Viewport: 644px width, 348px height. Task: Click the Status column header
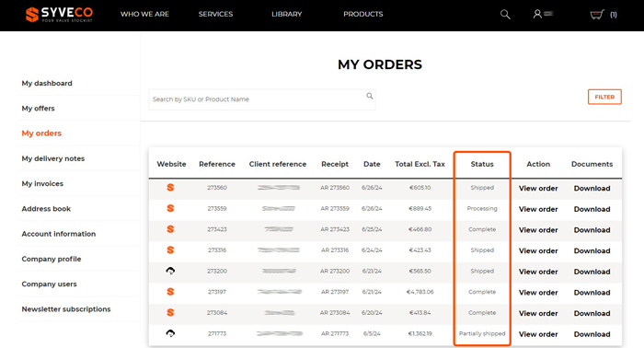482,164
